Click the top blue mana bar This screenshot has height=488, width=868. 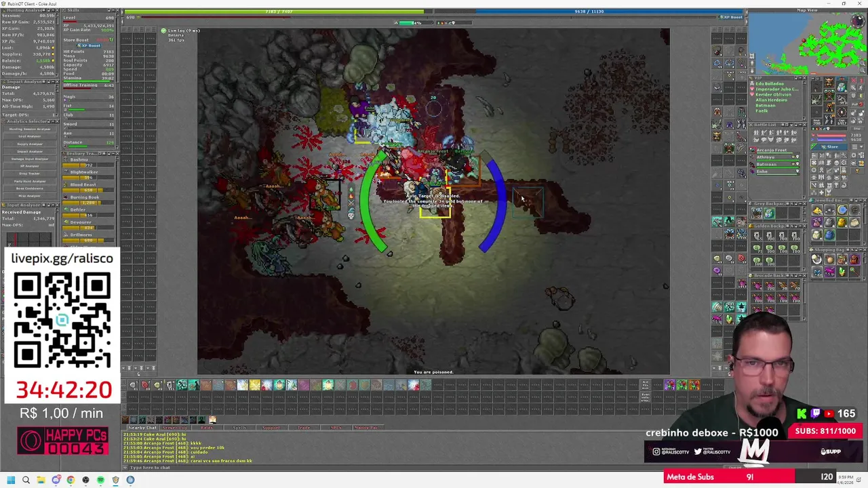click(x=589, y=12)
